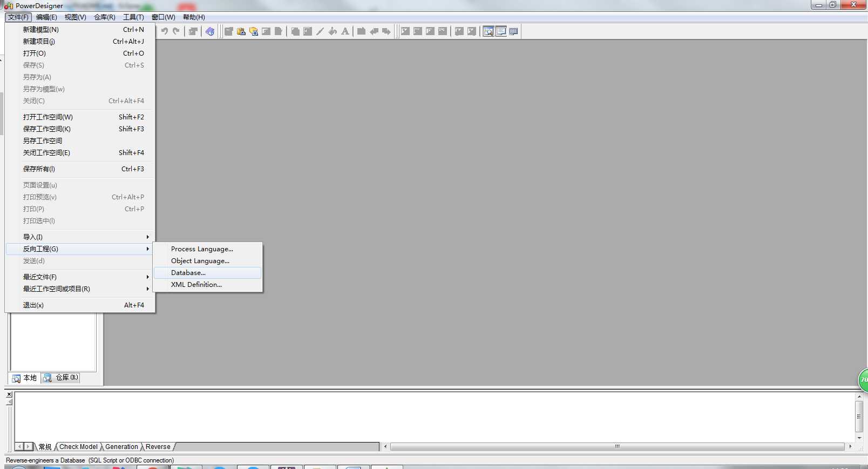Click the yellow clipboard paste-like toolbar icon

(241, 31)
